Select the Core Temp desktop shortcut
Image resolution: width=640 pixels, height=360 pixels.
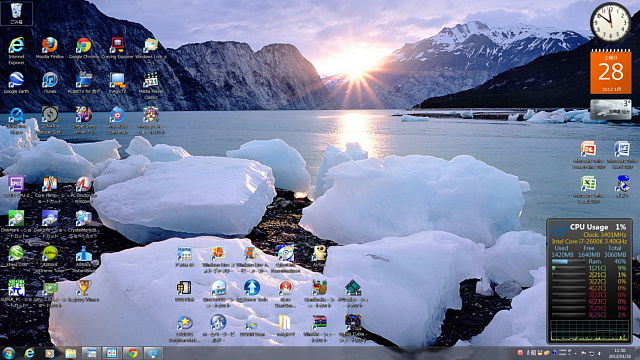[50, 189]
